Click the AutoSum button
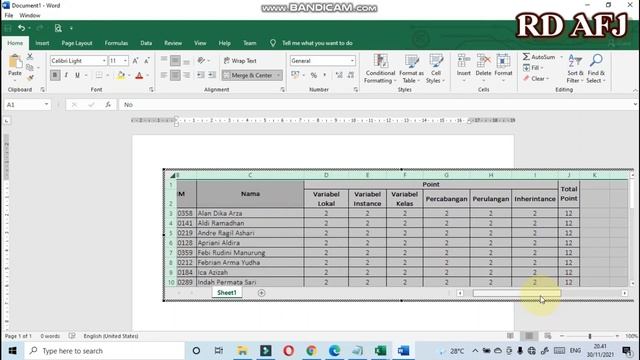Screen dimensions: 640x360 point(539,57)
